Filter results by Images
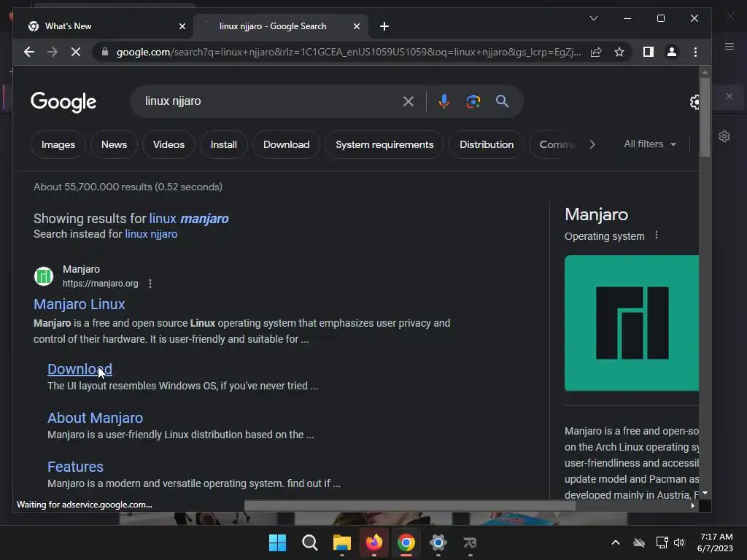Viewport: 747px width, 560px height. 58,144
